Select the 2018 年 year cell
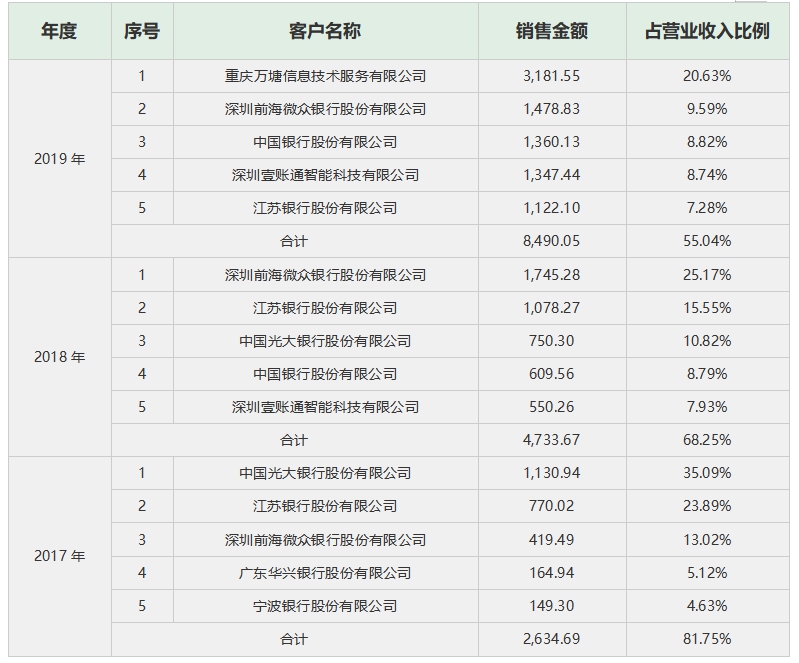The image size is (799, 663). [x=59, y=357]
